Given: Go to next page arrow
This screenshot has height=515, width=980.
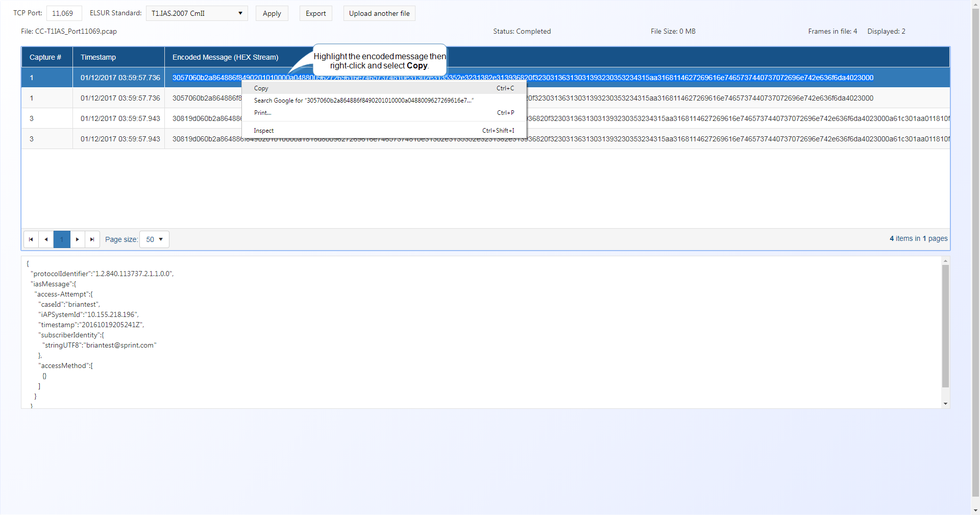Looking at the screenshot, I should click(x=77, y=239).
